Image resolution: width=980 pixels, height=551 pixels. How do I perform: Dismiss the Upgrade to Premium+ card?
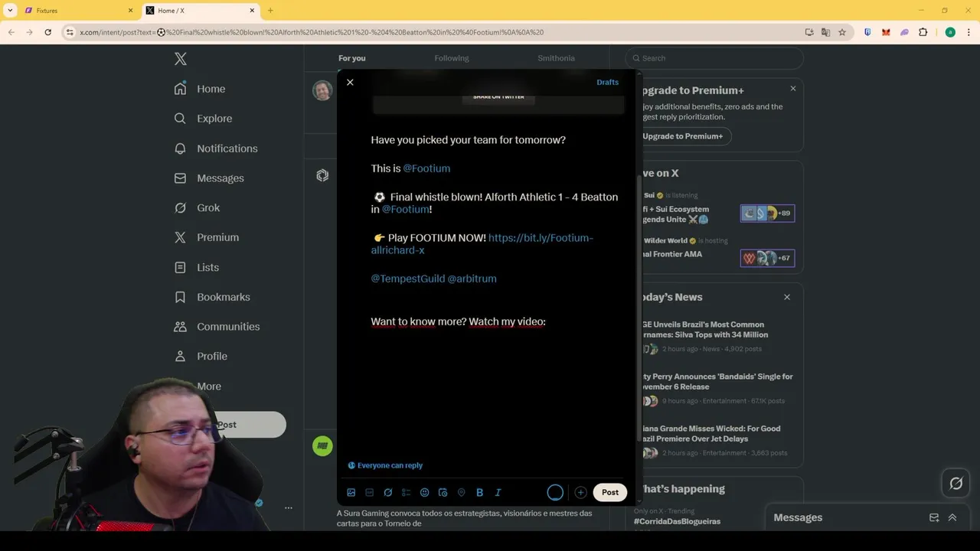click(793, 89)
